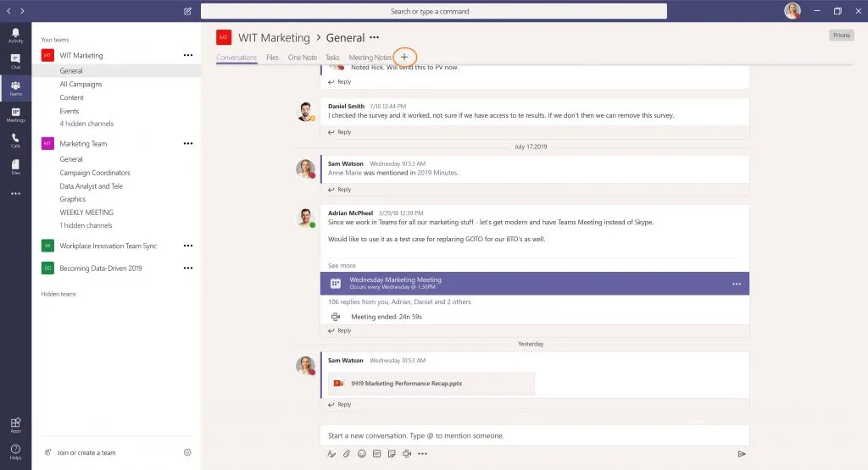Open more options for Workplace Innovation Team Sync
The image size is (868, 470).
click(x=188, y=246)
